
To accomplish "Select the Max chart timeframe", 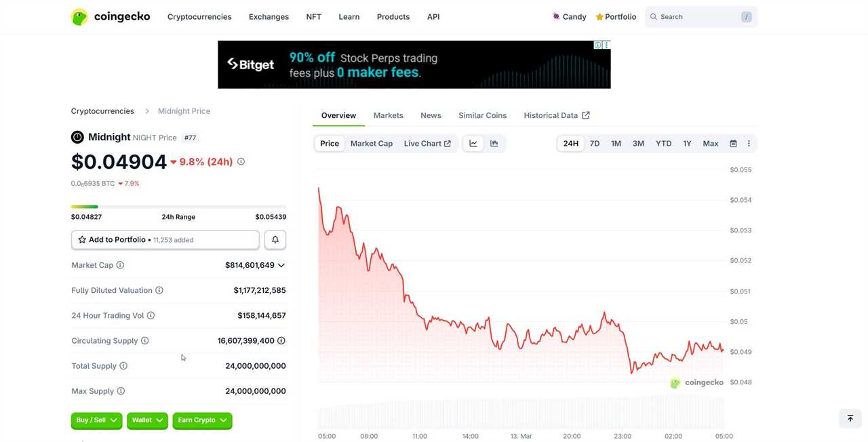I will (710, 143).
